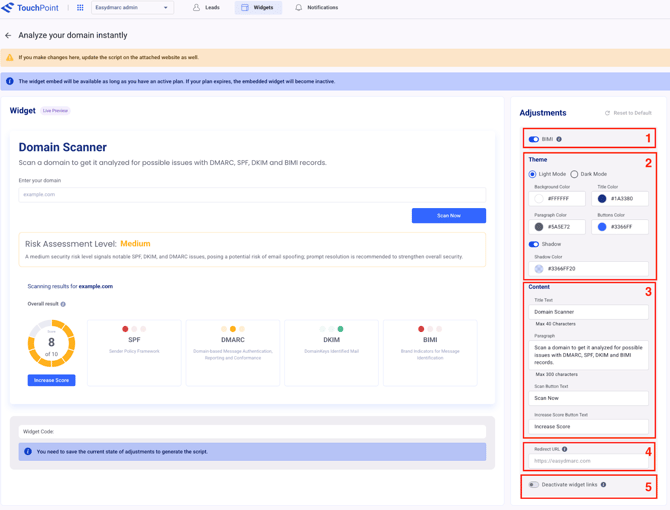Click the TouchPoint logo

(29, 8)
